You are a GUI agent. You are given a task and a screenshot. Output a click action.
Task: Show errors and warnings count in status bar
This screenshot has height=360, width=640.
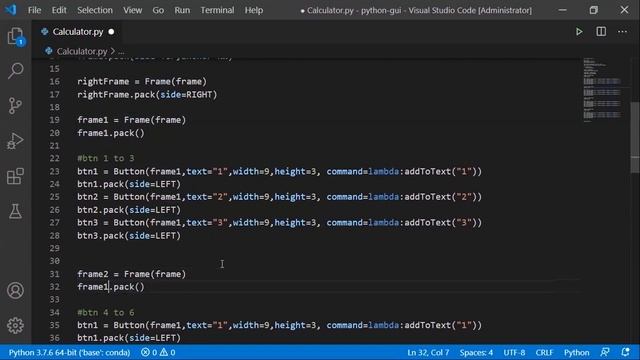coord(158,352)
